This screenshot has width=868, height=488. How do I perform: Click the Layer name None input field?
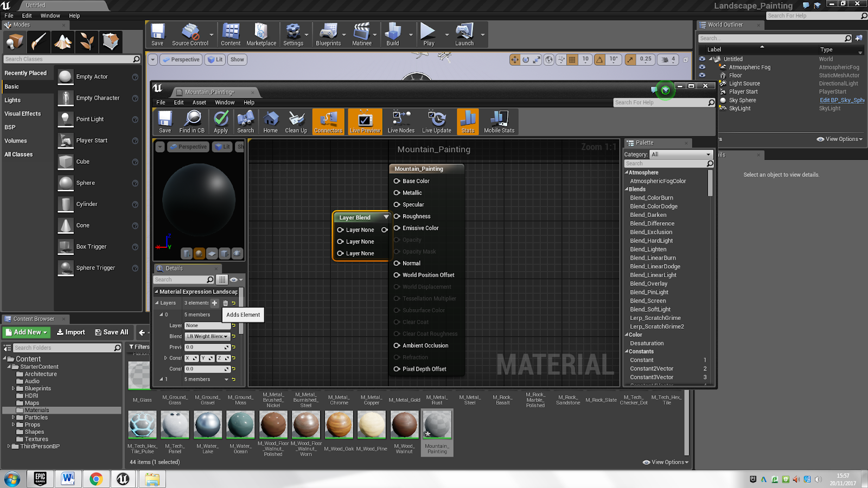208,326
